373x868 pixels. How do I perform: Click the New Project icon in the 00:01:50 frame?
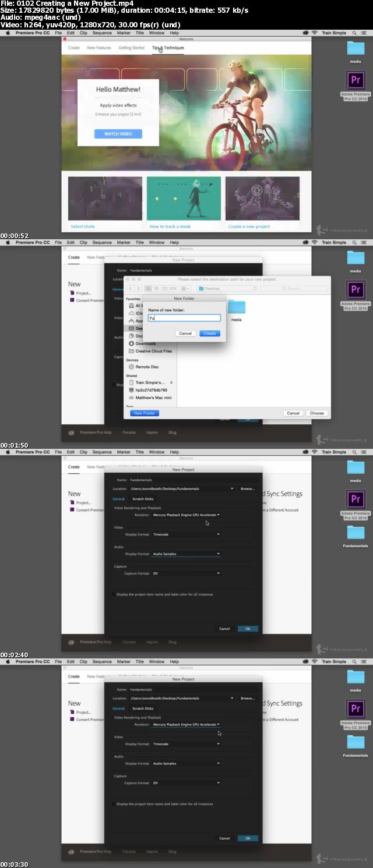(x=72, y=293)
